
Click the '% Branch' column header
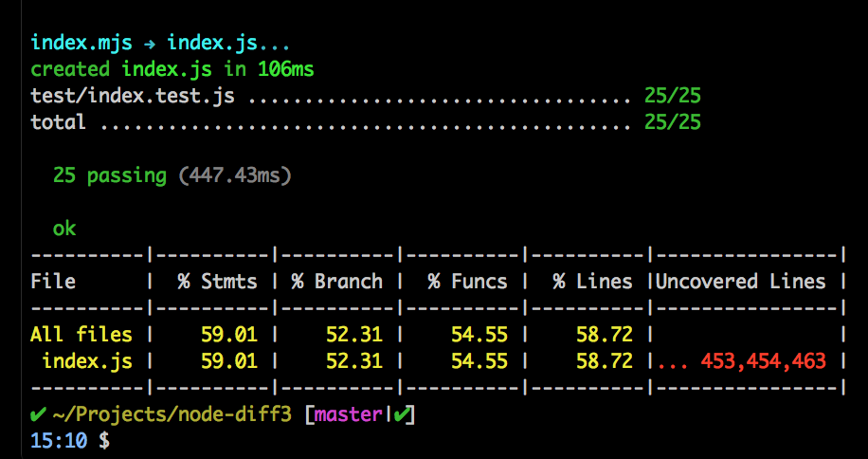(x=337, y=282)
